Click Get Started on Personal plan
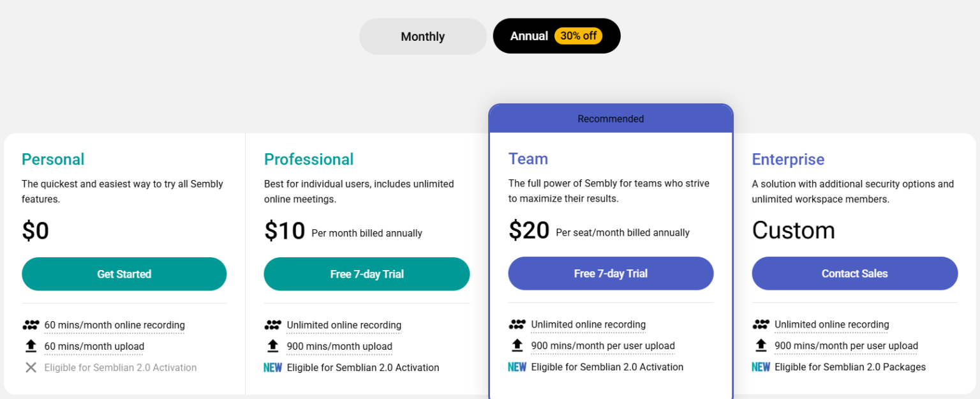980x399 pixels. [x=124, y=273]
